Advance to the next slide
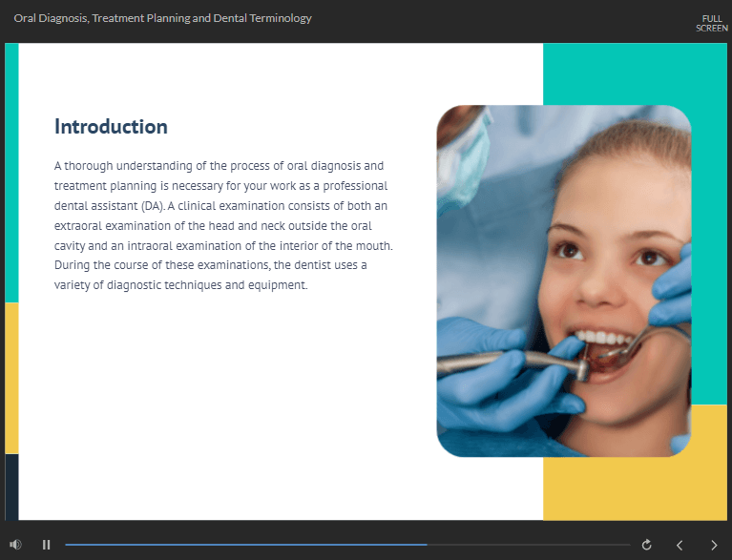732x560 pixels. point(714,545)
